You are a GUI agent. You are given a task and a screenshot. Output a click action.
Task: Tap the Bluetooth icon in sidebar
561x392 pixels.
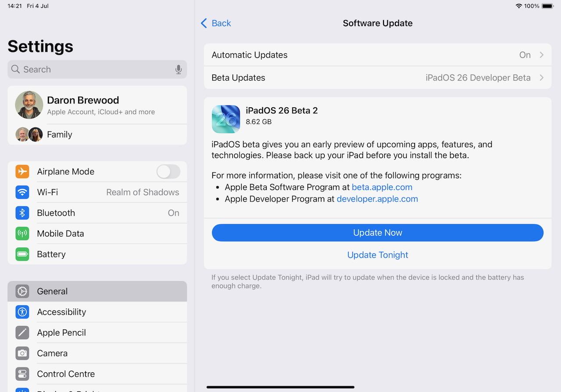pyautogui.click(x=22, y=213)
